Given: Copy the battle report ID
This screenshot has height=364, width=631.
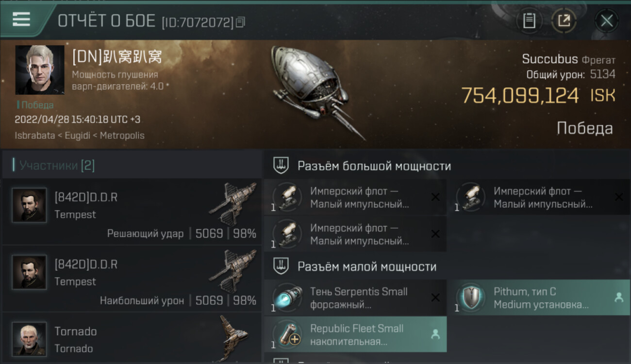Looking at the screenshot, I should pyautogui.click(x=241, y=22).
